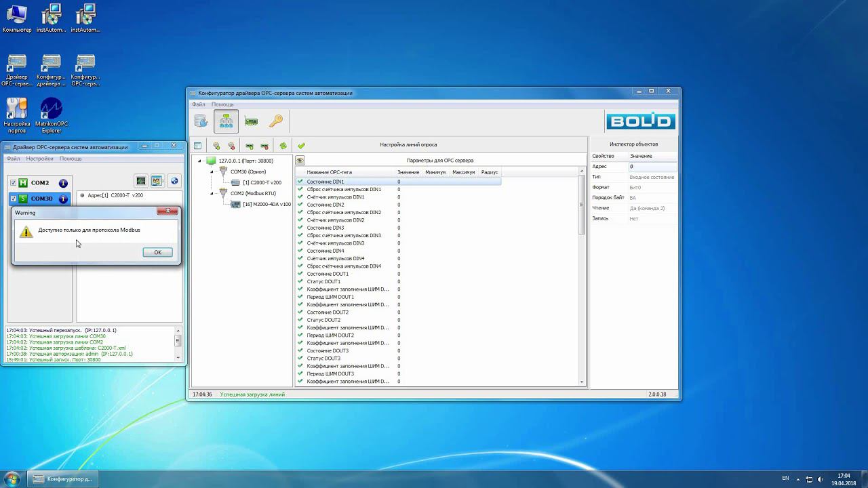The width and height of the screenshot is (868, 488).
Task: Click the network tray icon
Action: tap(809, 479)
